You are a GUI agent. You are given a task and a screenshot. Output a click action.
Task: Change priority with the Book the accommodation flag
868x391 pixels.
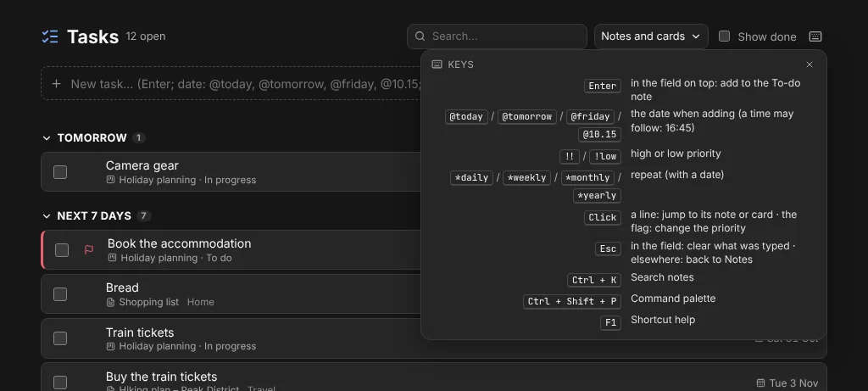(x=88, y=249)
